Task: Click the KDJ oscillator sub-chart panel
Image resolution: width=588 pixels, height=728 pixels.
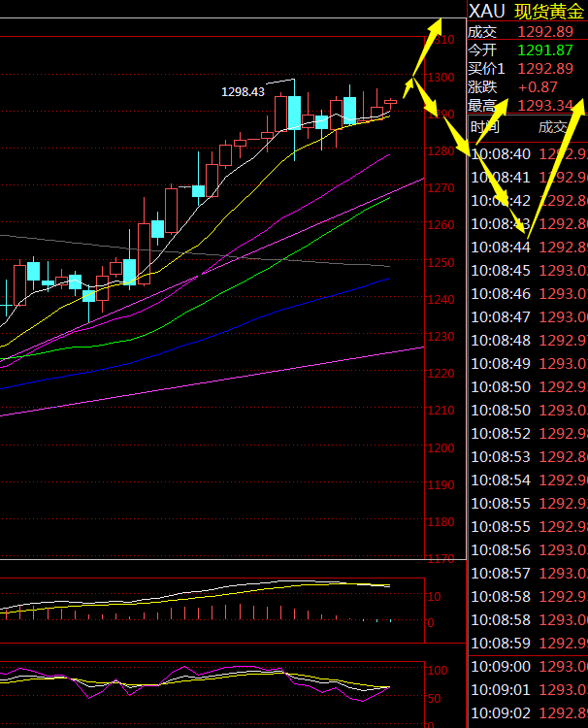Action: [x=212, y=695]
